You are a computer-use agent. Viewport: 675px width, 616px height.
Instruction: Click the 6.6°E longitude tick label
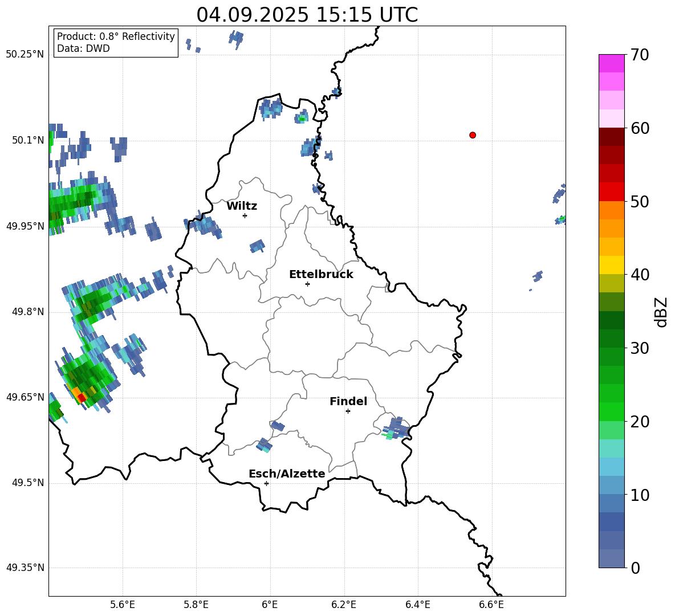491,605
